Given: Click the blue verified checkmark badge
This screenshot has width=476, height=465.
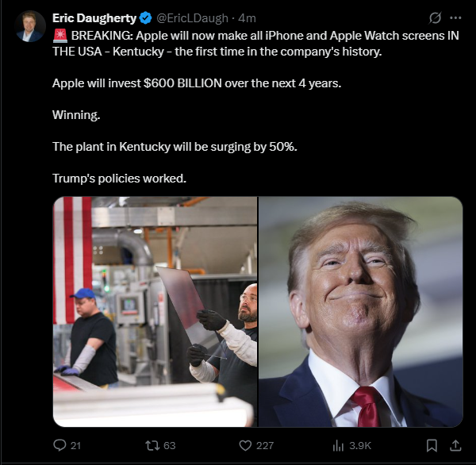Looking at the screenshot, I should (x=145, y=18).
